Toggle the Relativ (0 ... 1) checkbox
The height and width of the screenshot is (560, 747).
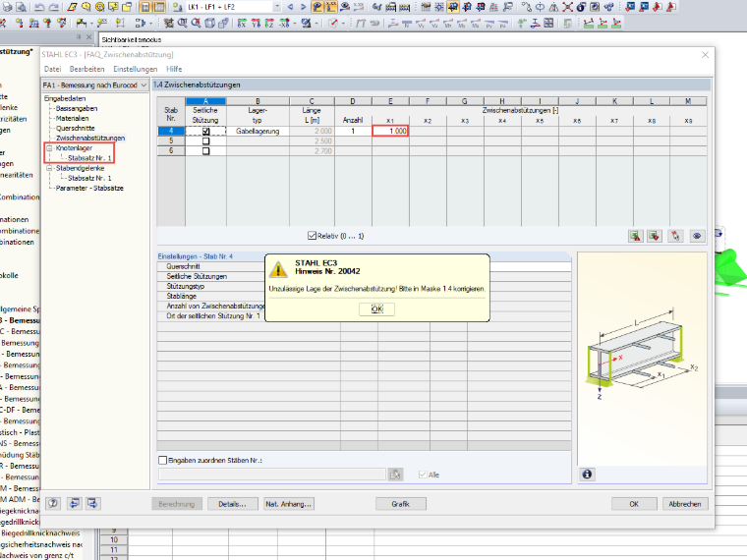[x=312, y=236]
